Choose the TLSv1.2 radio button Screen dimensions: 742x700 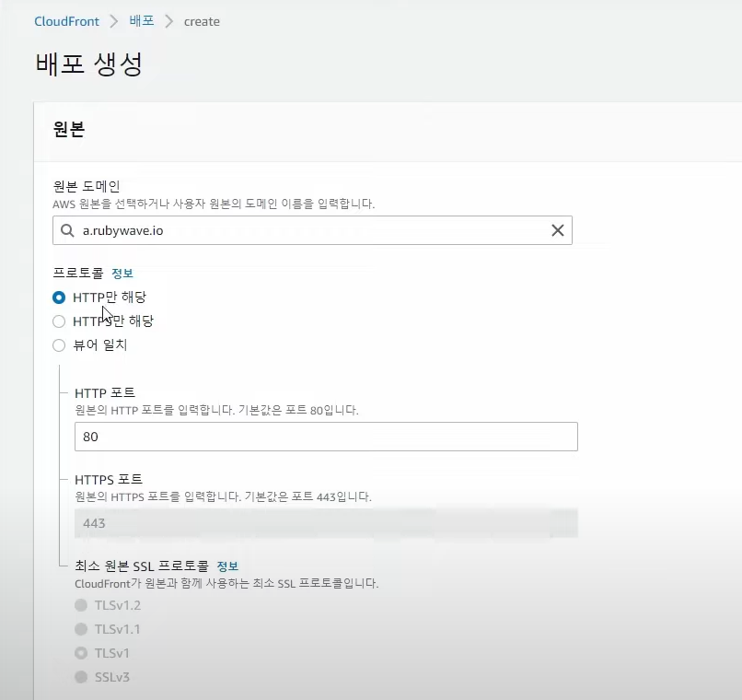click(81, 605)
